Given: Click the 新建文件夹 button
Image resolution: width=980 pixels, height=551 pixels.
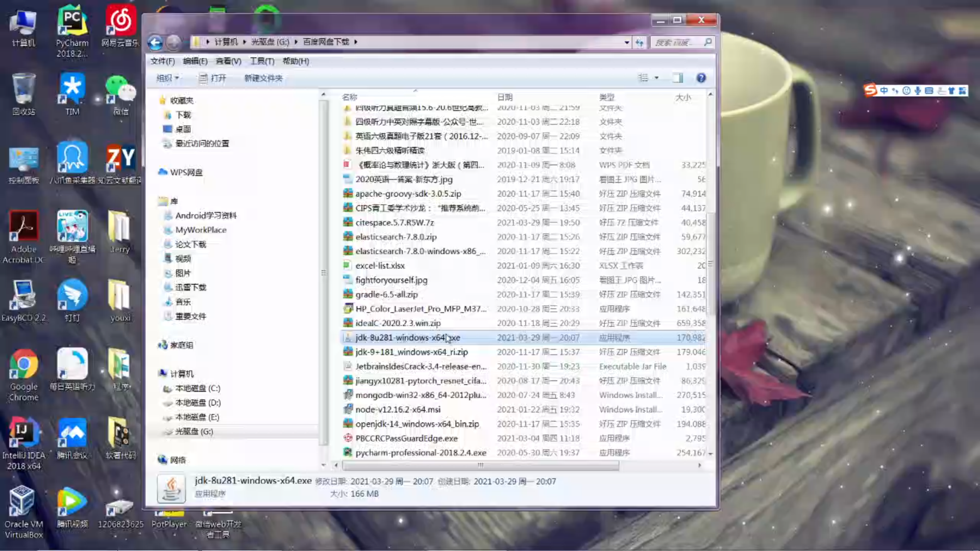Looking at the screenshot, I should pos(263,78).
